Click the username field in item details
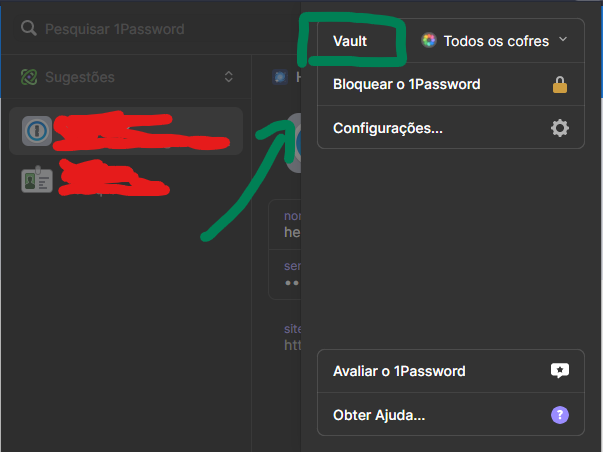 pyautogui.click(x=293, y=232)
